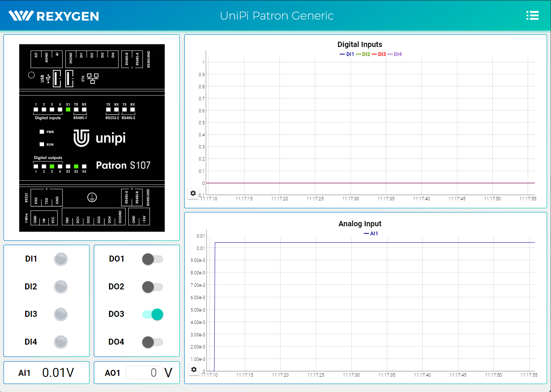Screen dimensions: 551x392
Task: Click the X4 output LED on device image
Action: 84,166
